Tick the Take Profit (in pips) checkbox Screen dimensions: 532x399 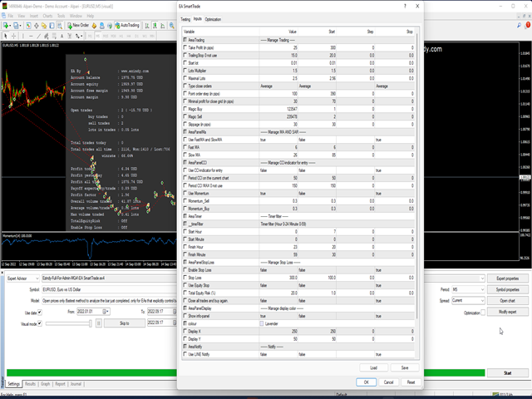(185, 47)
